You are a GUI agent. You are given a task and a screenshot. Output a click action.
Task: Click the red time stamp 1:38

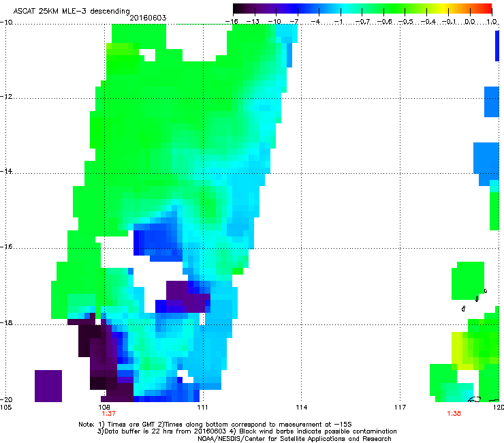(454, 414)
